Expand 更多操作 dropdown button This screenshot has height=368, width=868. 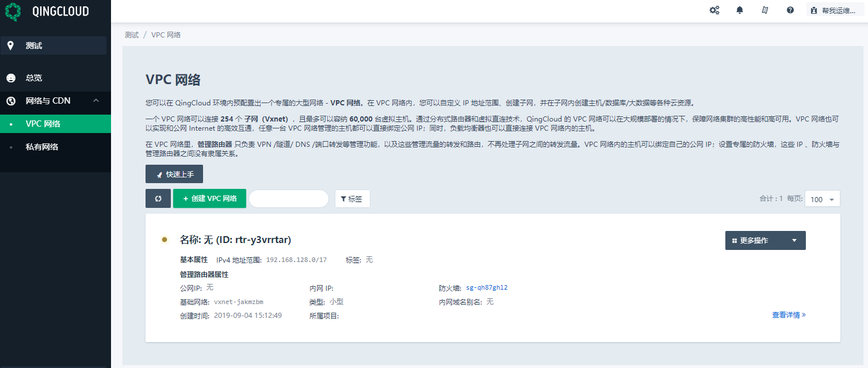coord(765,240)
